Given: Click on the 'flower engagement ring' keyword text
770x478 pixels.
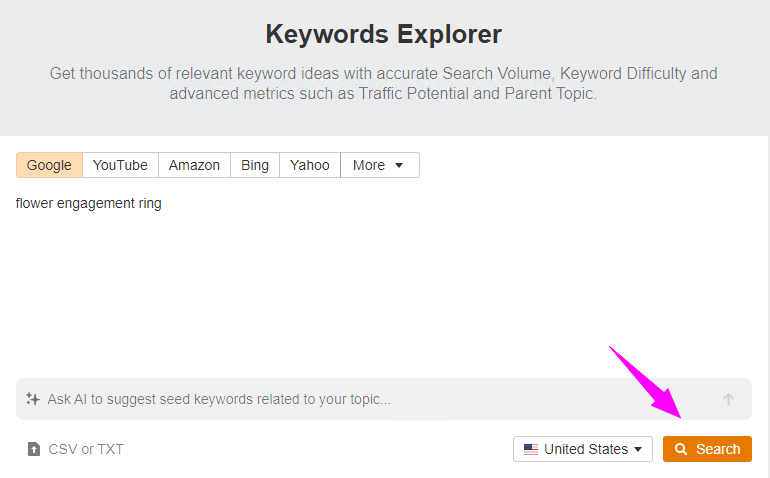Looking at the screenshot, I should [x=89, y=203].
